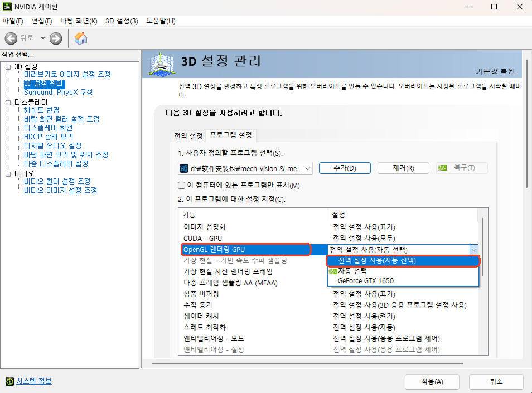Open 미리보기로 이미지 설정 조정 tree item
The width and height of the screenshot is (532, 393).
click(67, 74)
